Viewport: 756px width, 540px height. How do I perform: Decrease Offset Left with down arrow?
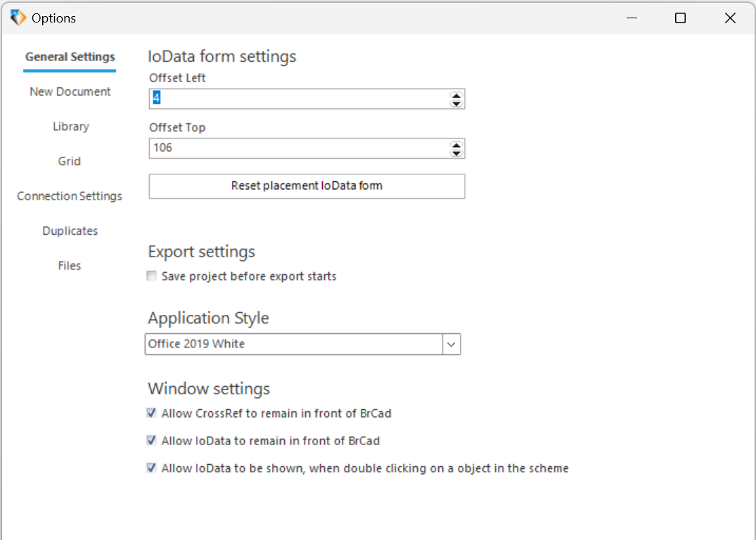[x=456, y=103]
